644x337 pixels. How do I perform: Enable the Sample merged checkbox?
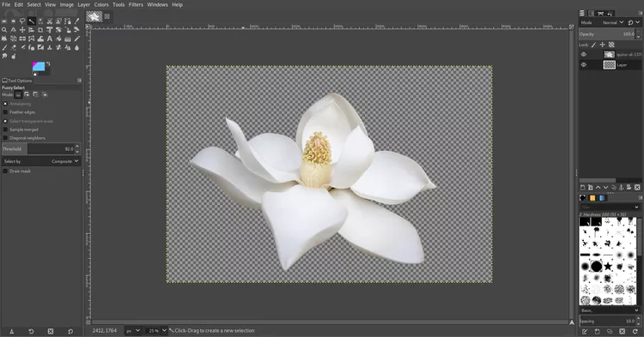pyautogui.click(x=5, y=129)
